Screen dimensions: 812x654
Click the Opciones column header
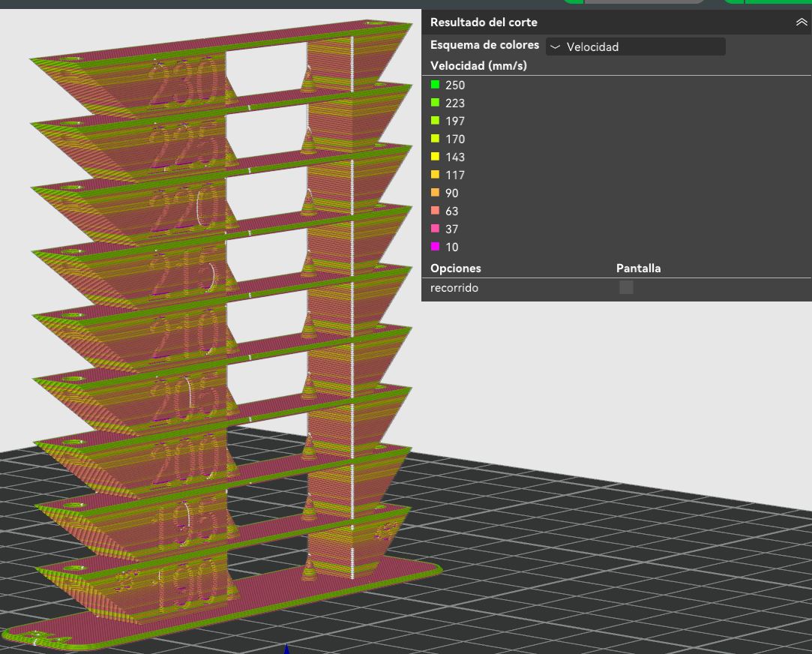click(455, 268)
